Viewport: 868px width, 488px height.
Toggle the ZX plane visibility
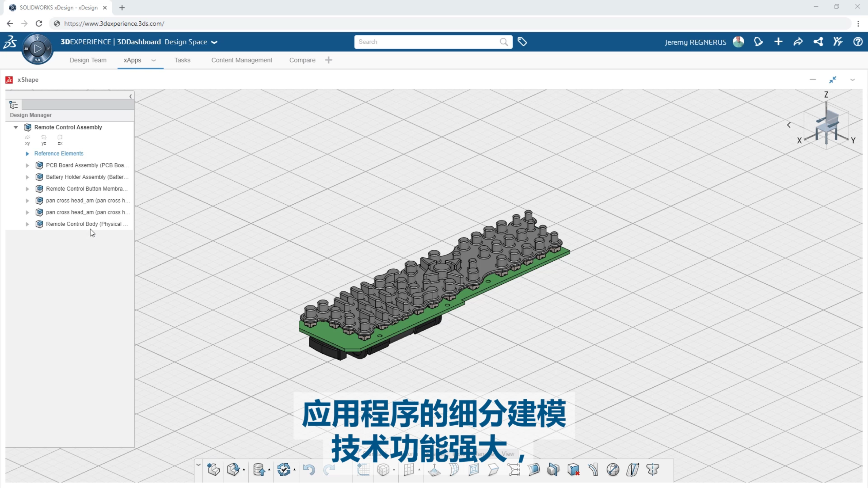click(x=60, y=139)
